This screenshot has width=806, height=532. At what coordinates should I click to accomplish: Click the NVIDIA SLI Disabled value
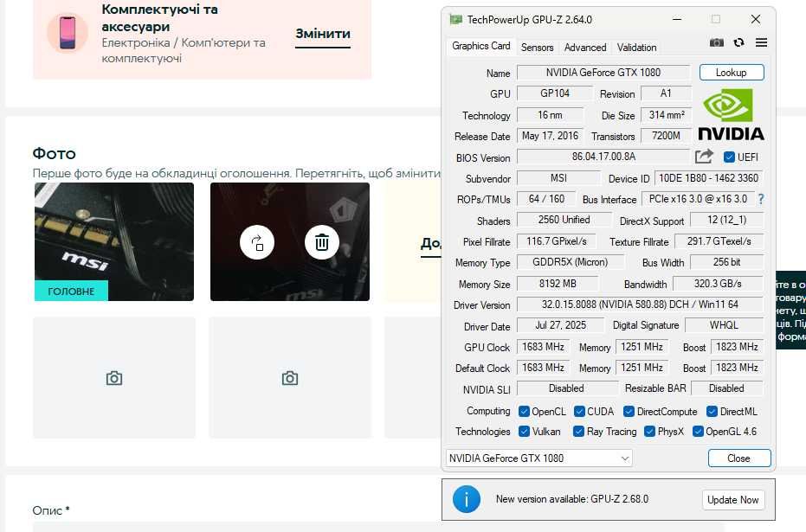pyautogui.click(x=567, y=388)
